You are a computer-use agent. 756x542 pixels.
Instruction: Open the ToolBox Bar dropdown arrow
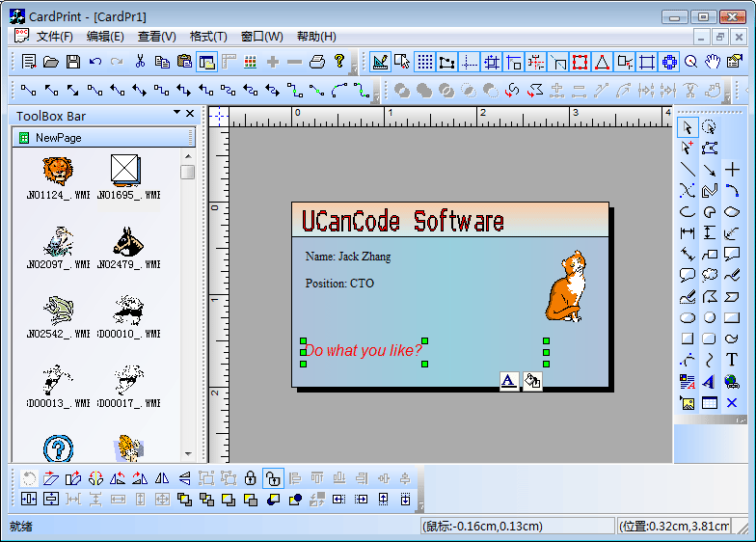click(x=176, y=114)
